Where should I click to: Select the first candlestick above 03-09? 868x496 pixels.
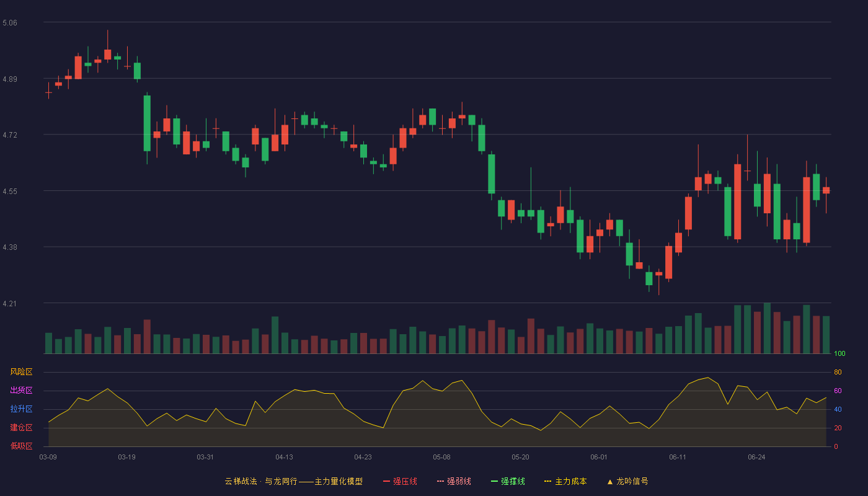pos(48,92)
